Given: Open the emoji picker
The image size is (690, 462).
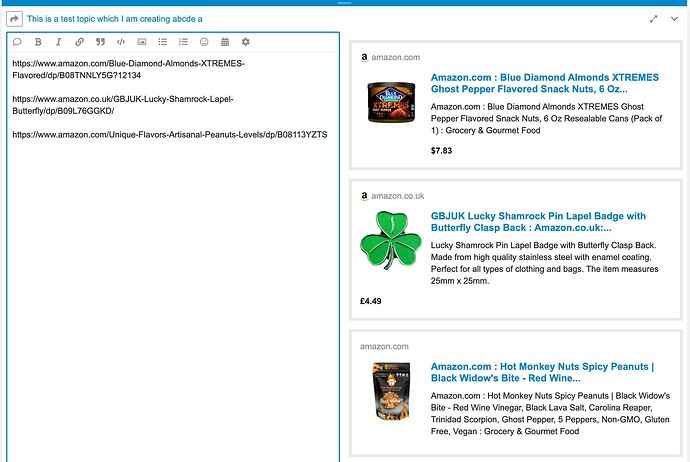Looking at the screenshot, I should [204, 42].
